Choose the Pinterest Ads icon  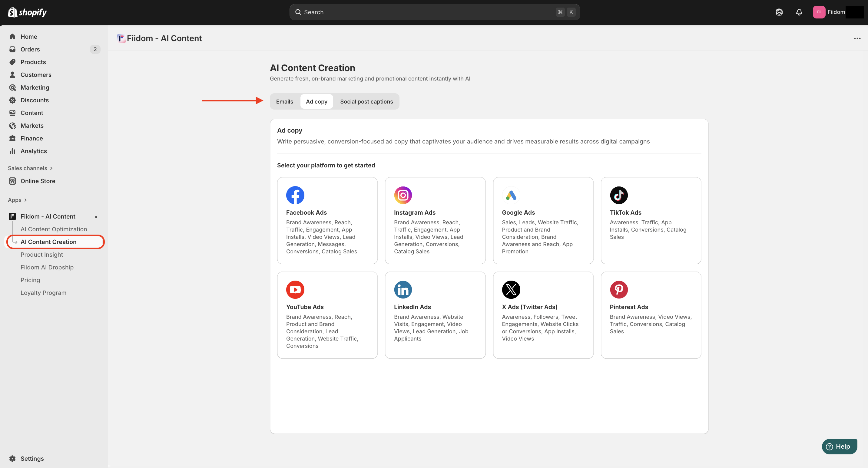[x=619, y=290]
